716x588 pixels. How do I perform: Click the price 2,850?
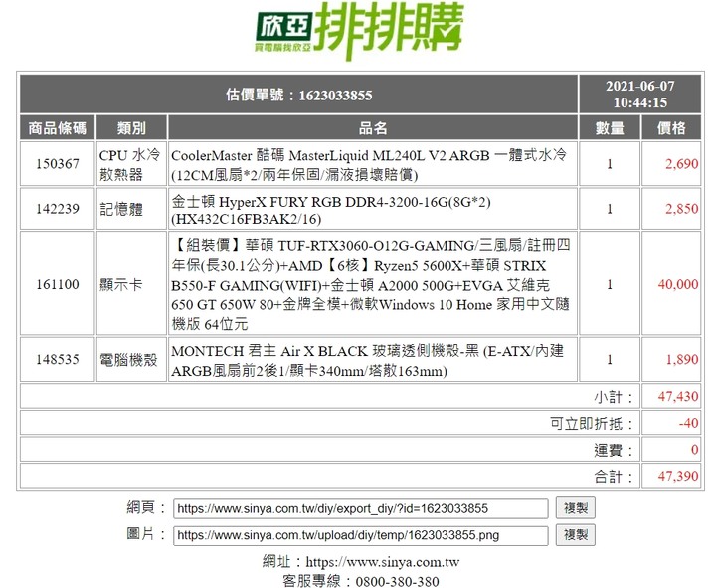click(681, 209)
